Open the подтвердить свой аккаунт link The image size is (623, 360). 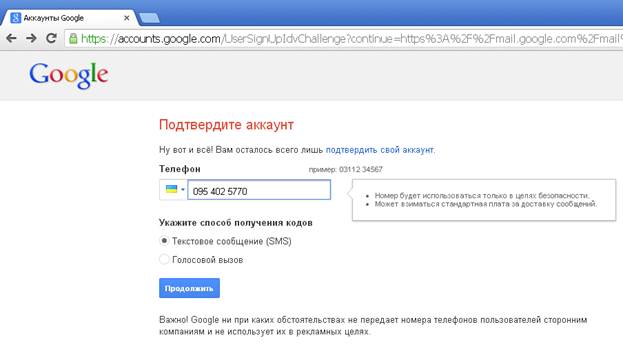tap(379, 150)
